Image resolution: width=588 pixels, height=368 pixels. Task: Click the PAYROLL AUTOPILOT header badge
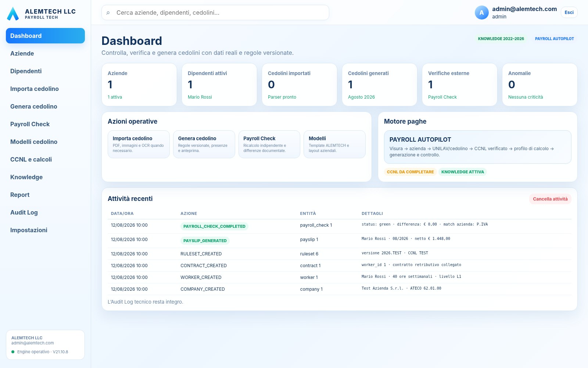click(554, 39)
